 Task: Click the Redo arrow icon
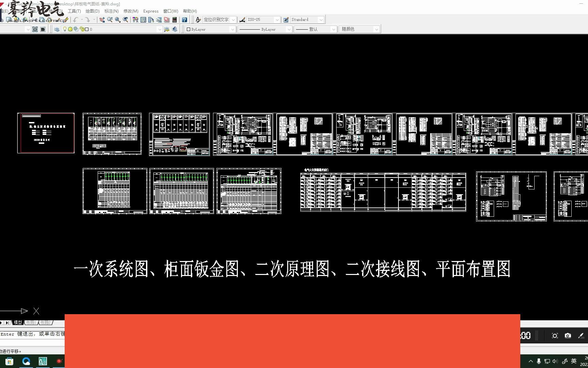point(87,20)
